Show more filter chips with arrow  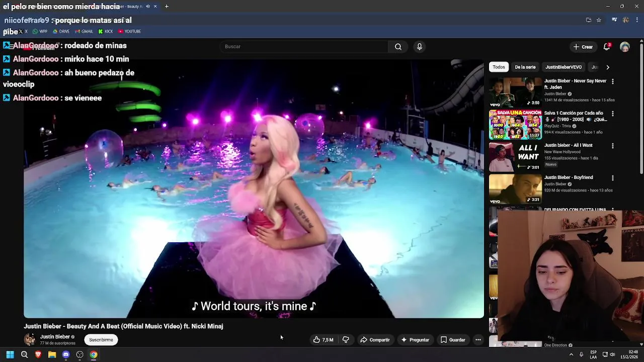coord(607,67)
